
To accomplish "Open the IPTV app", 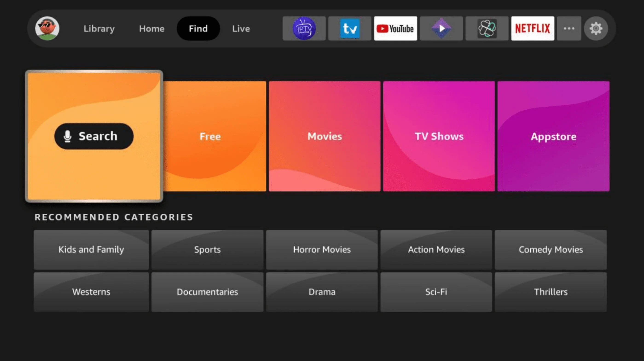I will pyautogui.click(x=304, y=28).
